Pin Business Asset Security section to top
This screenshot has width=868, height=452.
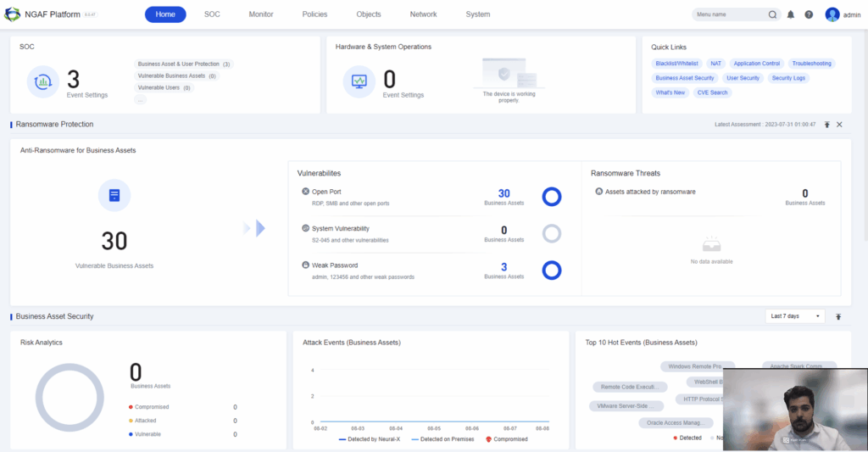(838, 316)
